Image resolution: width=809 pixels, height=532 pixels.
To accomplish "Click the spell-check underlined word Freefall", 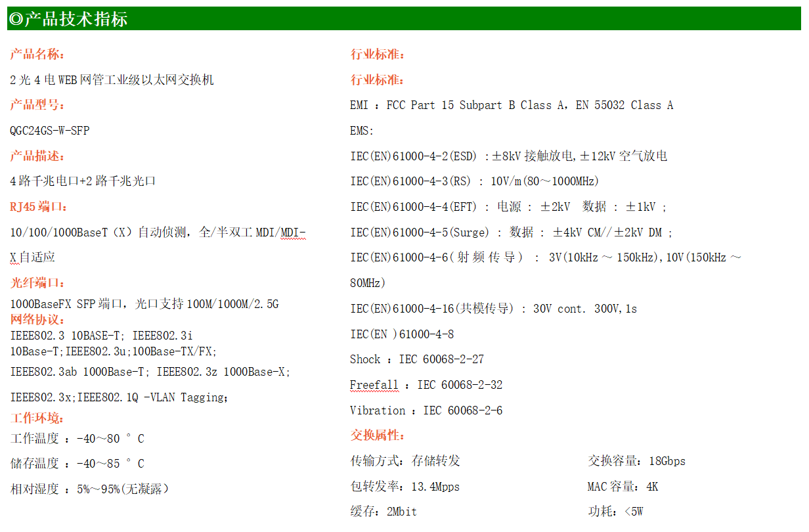I will 374,385.
